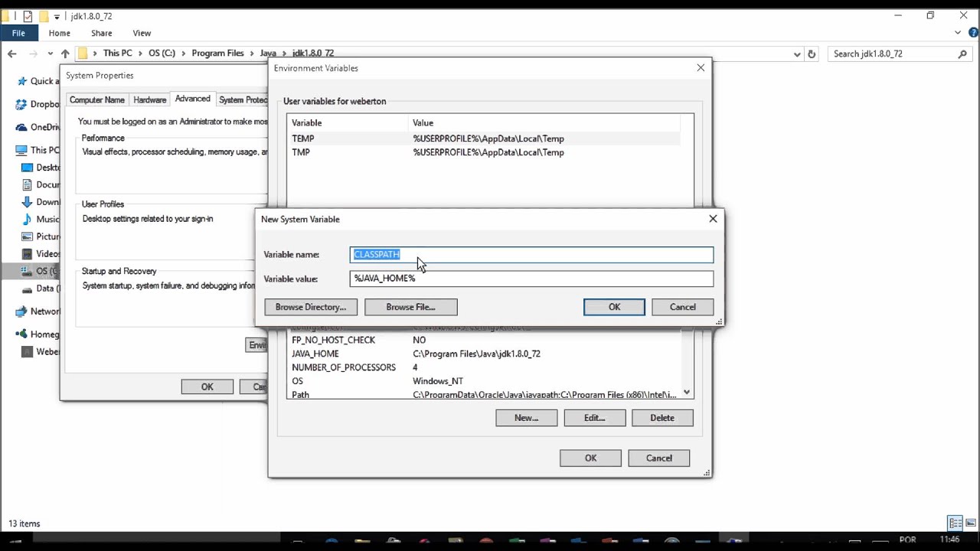Viewport: 980px width, 551px height.
Task: Expand the address bar history dropdown
Action: click(797, 54)
